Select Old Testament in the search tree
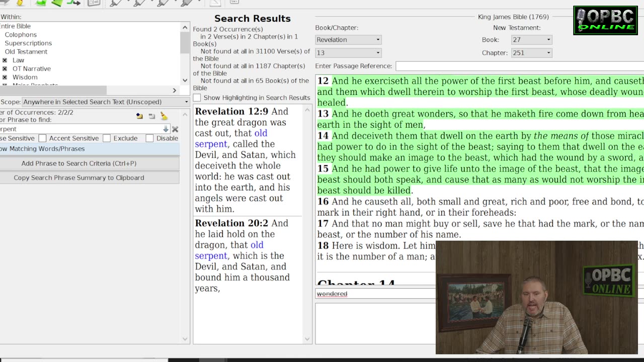Screen dimensions: 644x362 (26, 52)
